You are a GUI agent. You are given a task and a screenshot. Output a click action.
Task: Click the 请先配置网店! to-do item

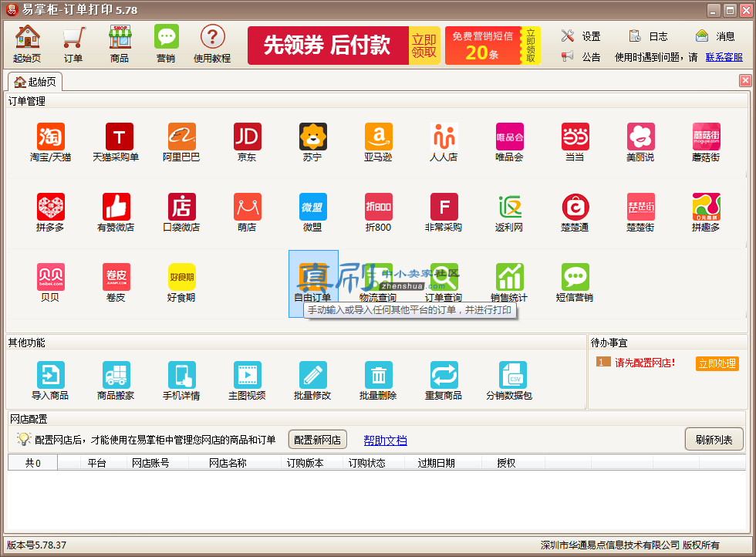(x=645, y=363)
